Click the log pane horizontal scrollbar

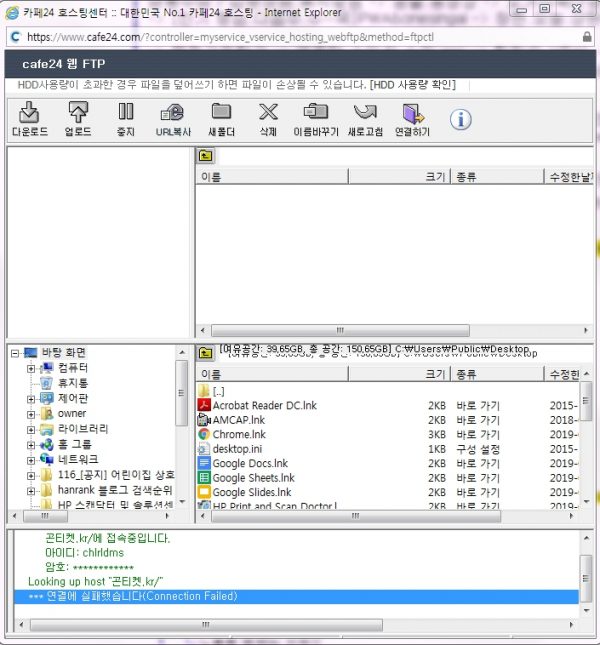[206, 625]
